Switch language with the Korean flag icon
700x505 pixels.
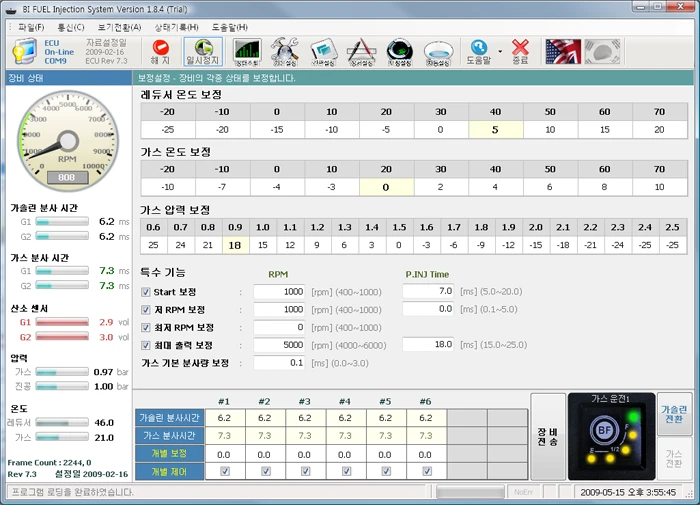pyautogui.click(x=602, y=52)
